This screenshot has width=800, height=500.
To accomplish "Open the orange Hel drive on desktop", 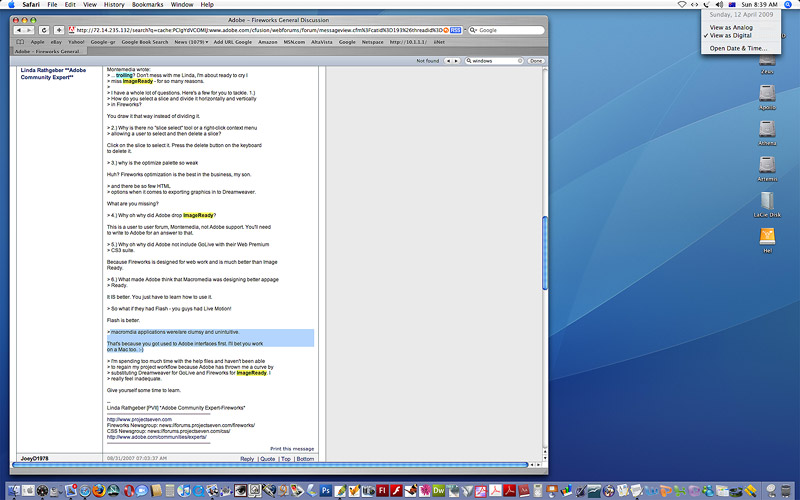I will point(767,239).
